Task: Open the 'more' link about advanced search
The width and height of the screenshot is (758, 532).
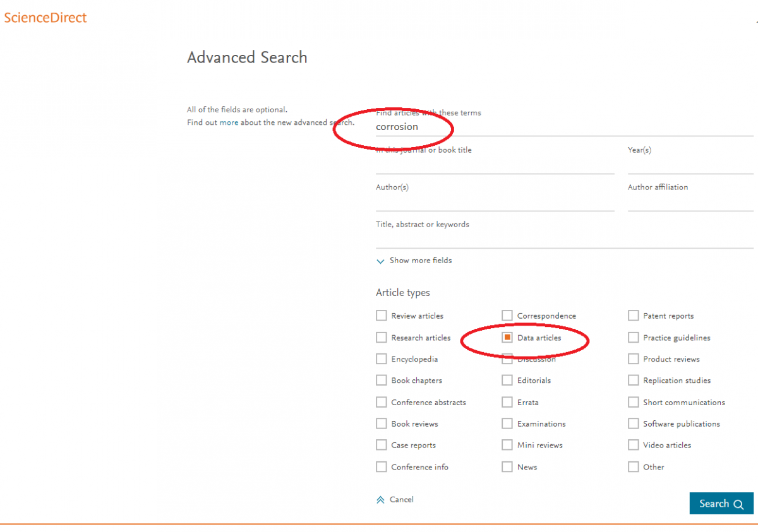Action: pyautogui.click(x=229, y=122)
